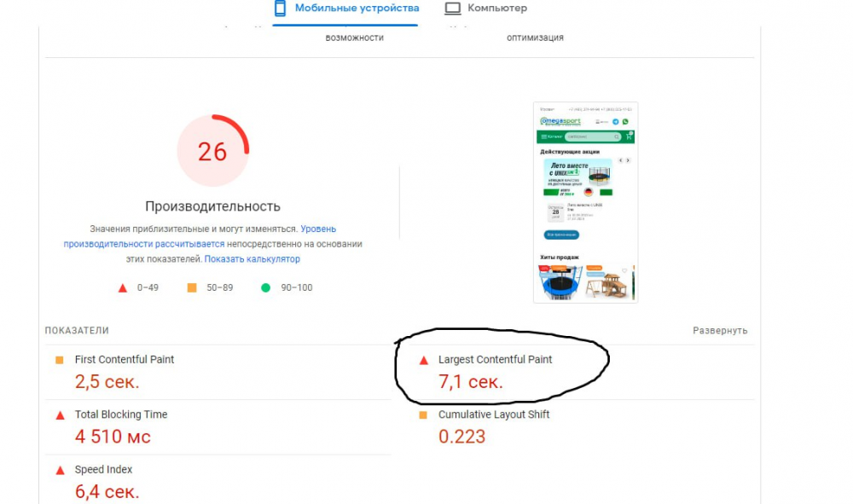Click the red triangle beside Largest Contentful Paint
Image resolution: width=853 pixels, height=504 pixels.
424,360
